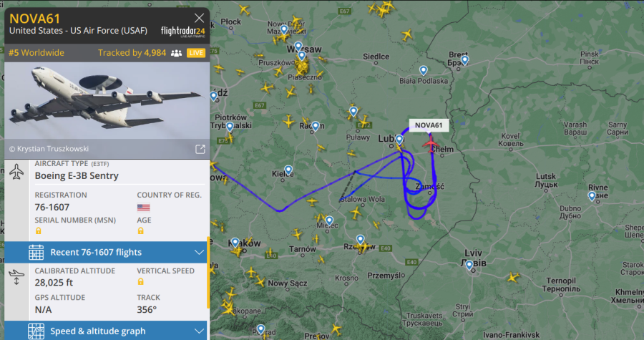Expand the Speed & altitude graph section
The image size is (644, 340).
click(106, 331)
